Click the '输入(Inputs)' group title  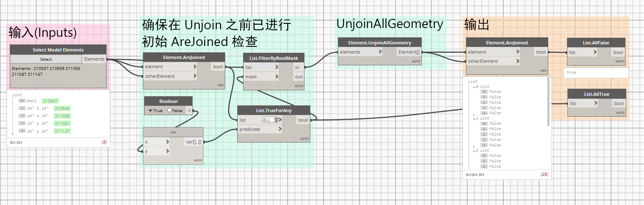43,33
